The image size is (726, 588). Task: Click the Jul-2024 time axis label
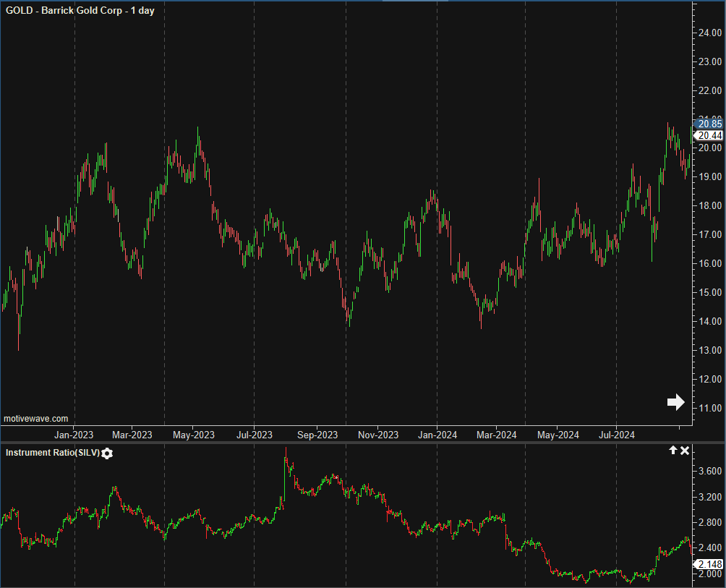616,435
